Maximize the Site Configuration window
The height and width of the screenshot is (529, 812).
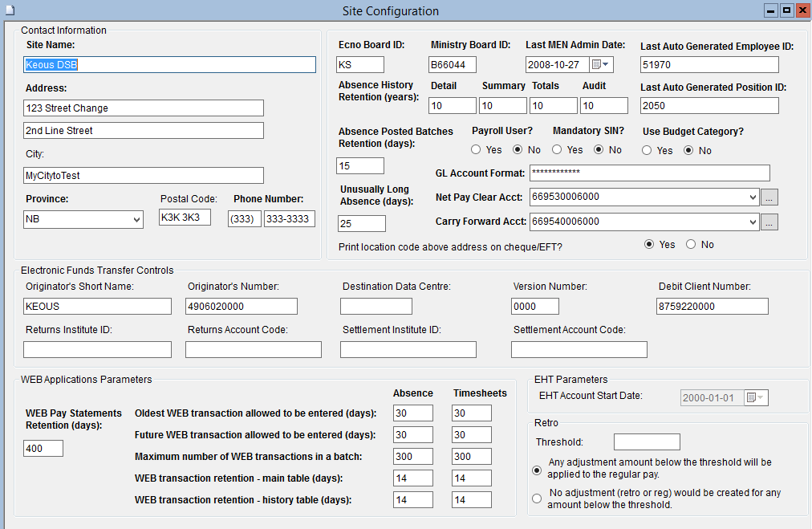(786, 10)
